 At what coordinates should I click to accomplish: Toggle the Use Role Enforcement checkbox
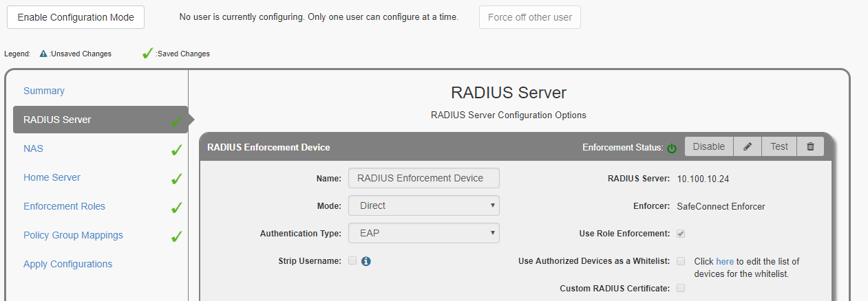tap(681, 234)
